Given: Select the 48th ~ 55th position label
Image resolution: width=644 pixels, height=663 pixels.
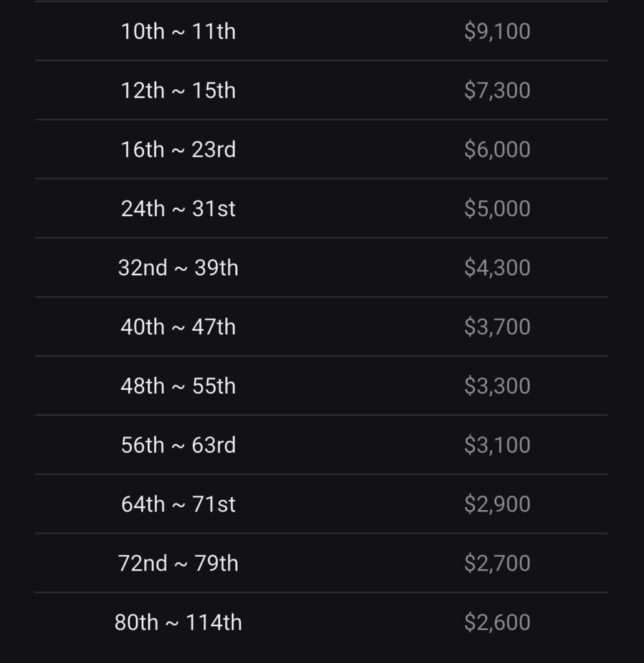Looking at the screenshot, I should click(x=178, y=386).
